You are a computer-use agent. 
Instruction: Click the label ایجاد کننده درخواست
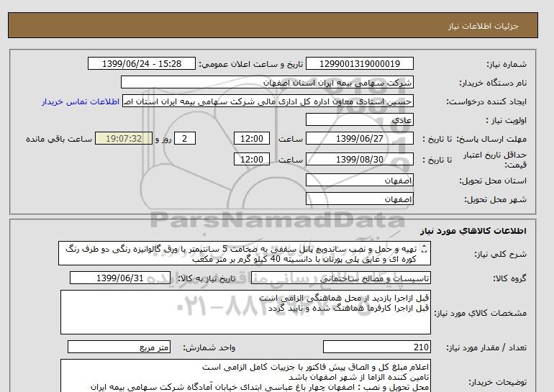click(x=486, y=101)
